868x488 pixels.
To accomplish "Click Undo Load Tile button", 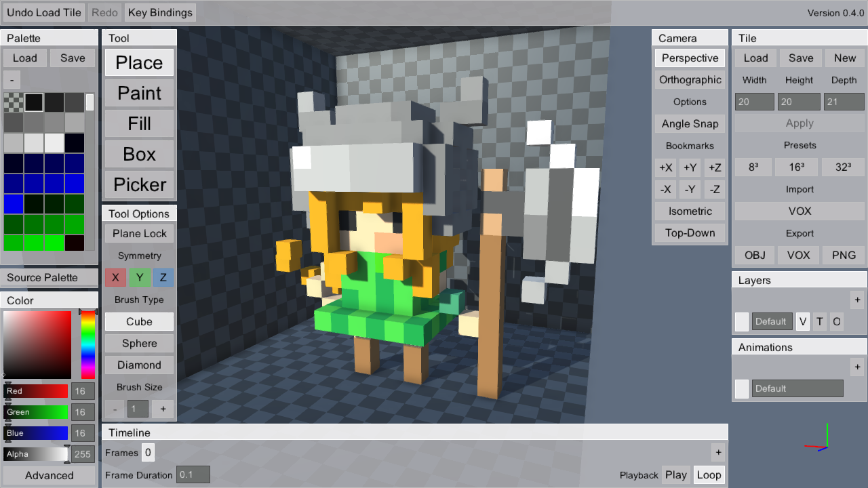I will (x=44, y=12).
